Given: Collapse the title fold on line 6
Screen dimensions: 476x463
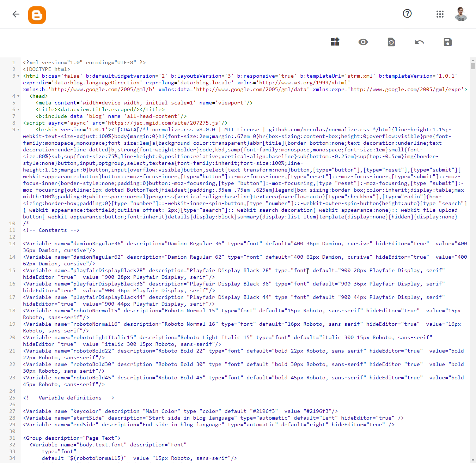Looking at the screenshot, I should pyautogui.click(x=18, y=109).
